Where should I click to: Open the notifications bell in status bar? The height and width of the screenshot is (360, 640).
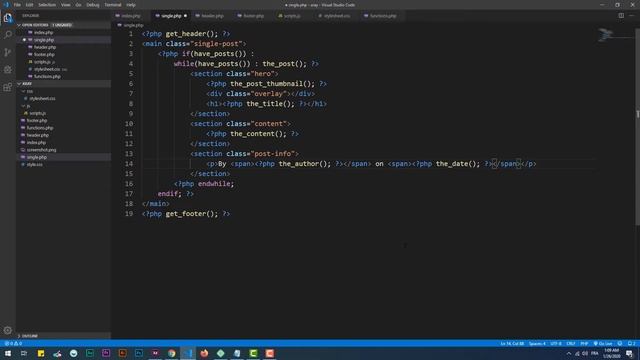point(631,344)
